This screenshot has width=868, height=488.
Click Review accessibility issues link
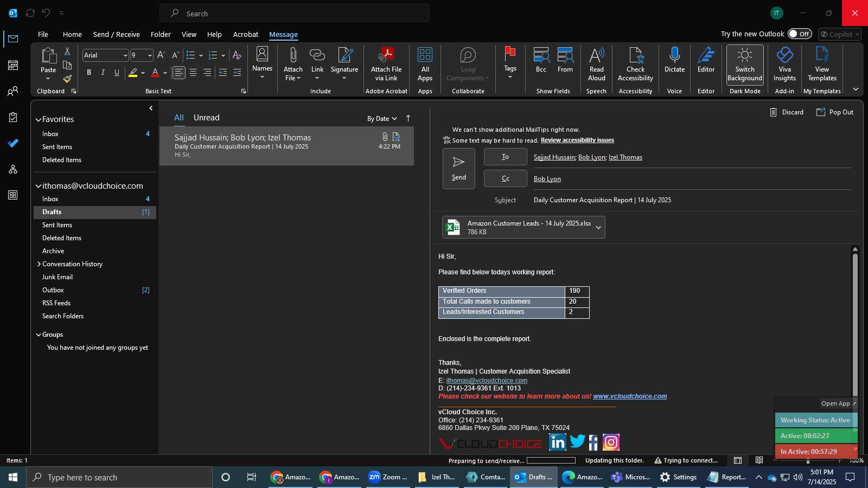(577, 140)
